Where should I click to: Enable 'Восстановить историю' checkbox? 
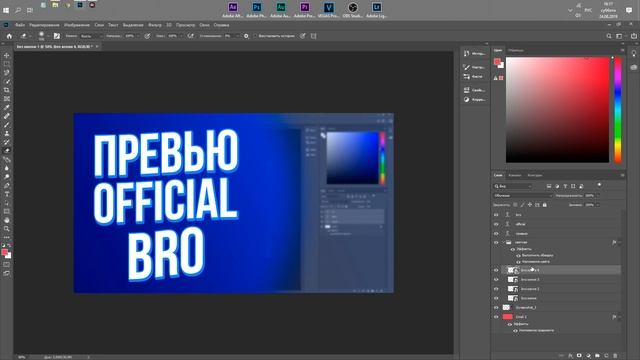(x=255, y=36)
